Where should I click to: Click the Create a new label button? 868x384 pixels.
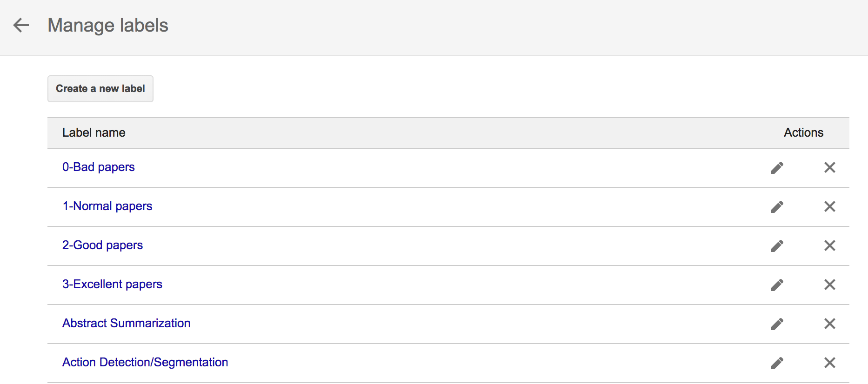[100, 89]
